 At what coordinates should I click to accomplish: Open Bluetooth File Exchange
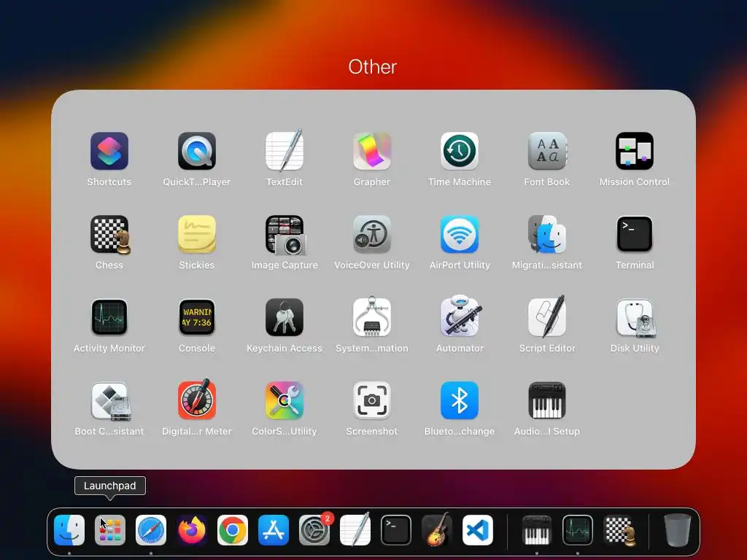(460, 400)
